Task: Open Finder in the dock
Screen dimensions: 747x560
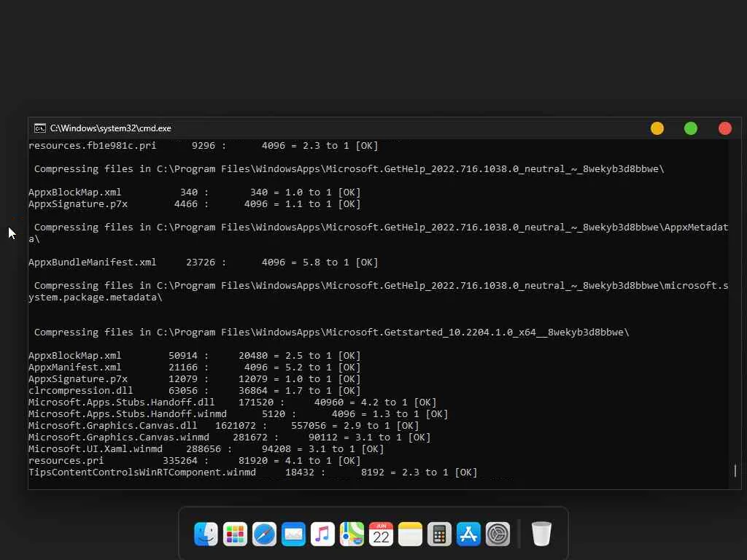Action: [x=206, y=534]
